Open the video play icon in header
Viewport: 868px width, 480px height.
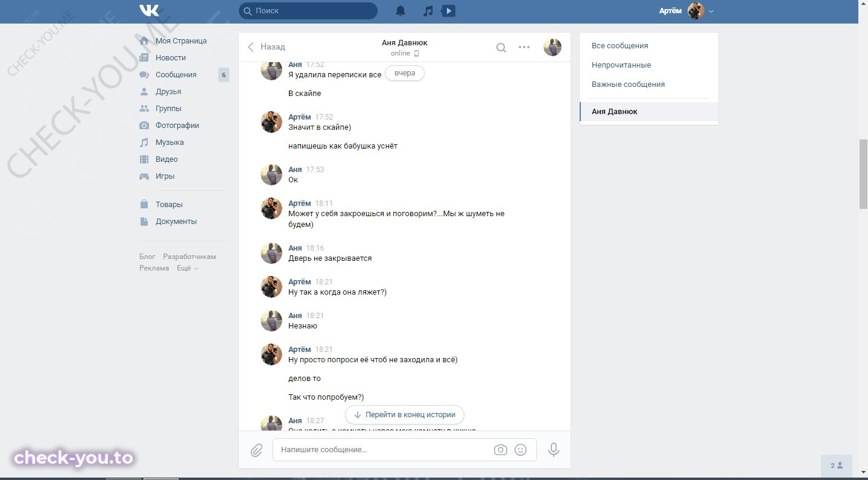pyautogui.click(x=448, y=11)
